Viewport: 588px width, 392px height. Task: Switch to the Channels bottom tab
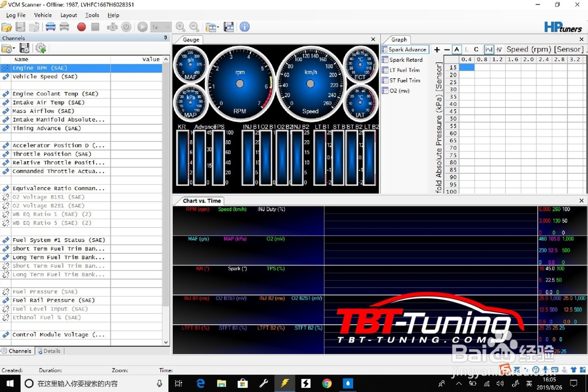[x=17, y=351]
